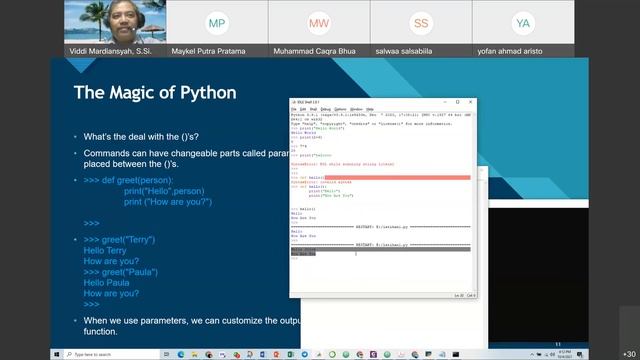
Task: Open the Debug menu in IDLE Shell
Action: click(x=325, y=109)
